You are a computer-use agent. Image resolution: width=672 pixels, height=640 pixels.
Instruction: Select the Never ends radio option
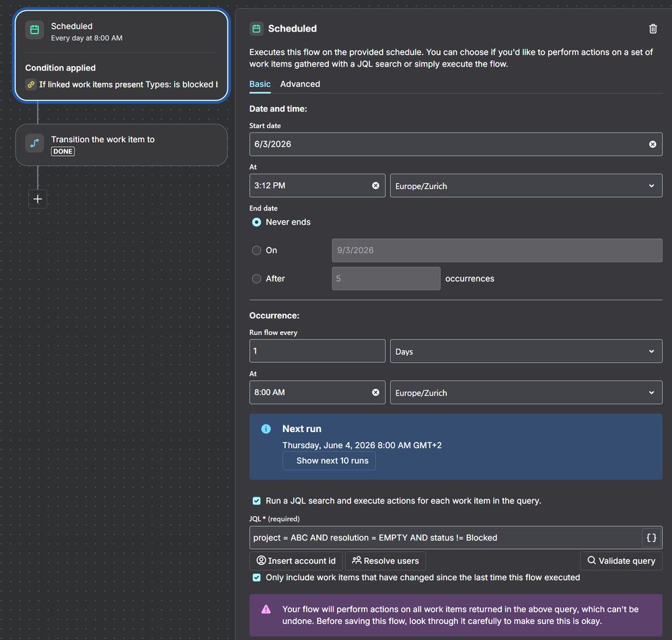pyautogui.click(x=256, y=222)
